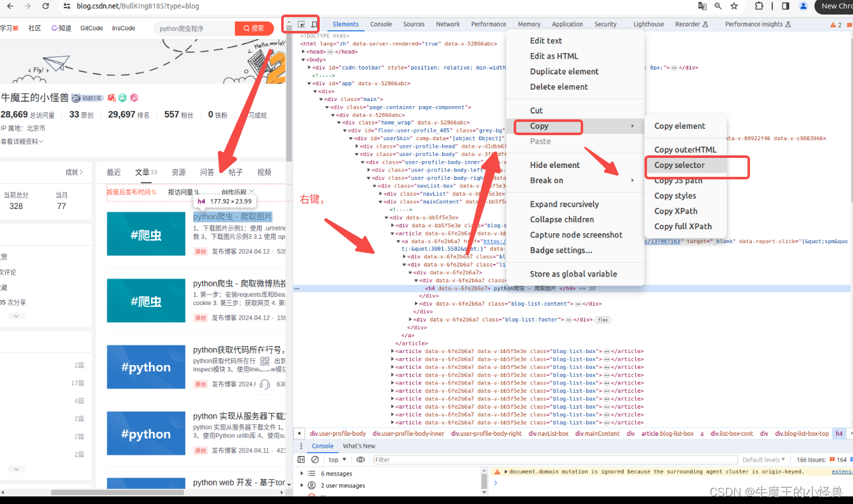Open the 成就 achievements link
This screenshot has height=504, width=853.
tap(75, 172)
